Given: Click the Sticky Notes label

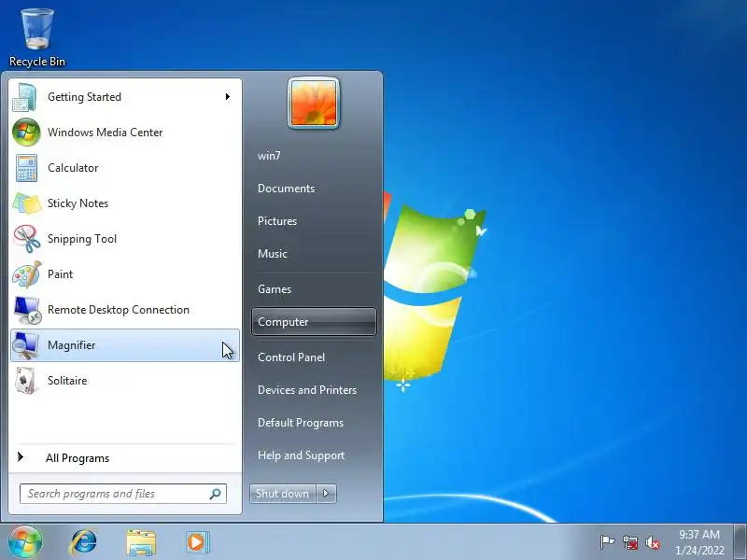Looking at the screenshot, I should tap(78, 203).
